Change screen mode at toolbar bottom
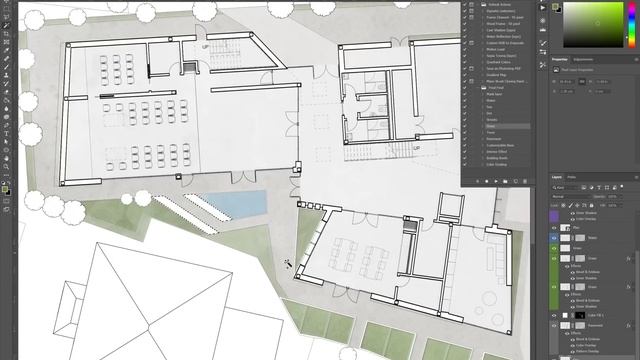 [x=6, y=209]
